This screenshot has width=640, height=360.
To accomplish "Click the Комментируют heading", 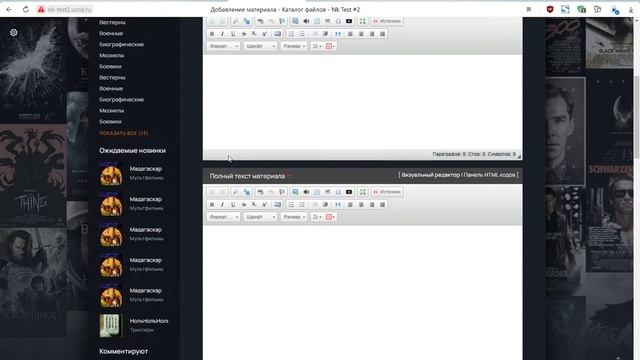I will pyautogui.click(x=124, y=351).
